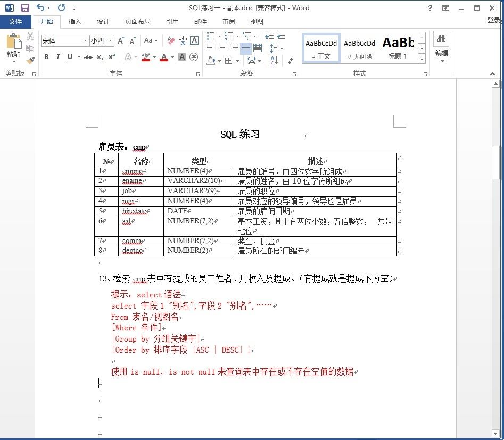Screen dimensions: 504x440
Task: Apply the 无间隔 style
Action: [359, 48]
